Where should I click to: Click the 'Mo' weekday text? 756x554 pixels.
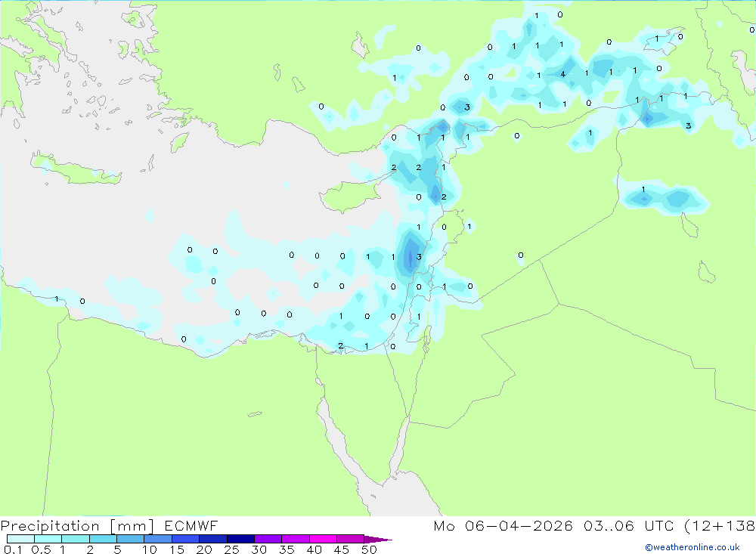[444, 525]
